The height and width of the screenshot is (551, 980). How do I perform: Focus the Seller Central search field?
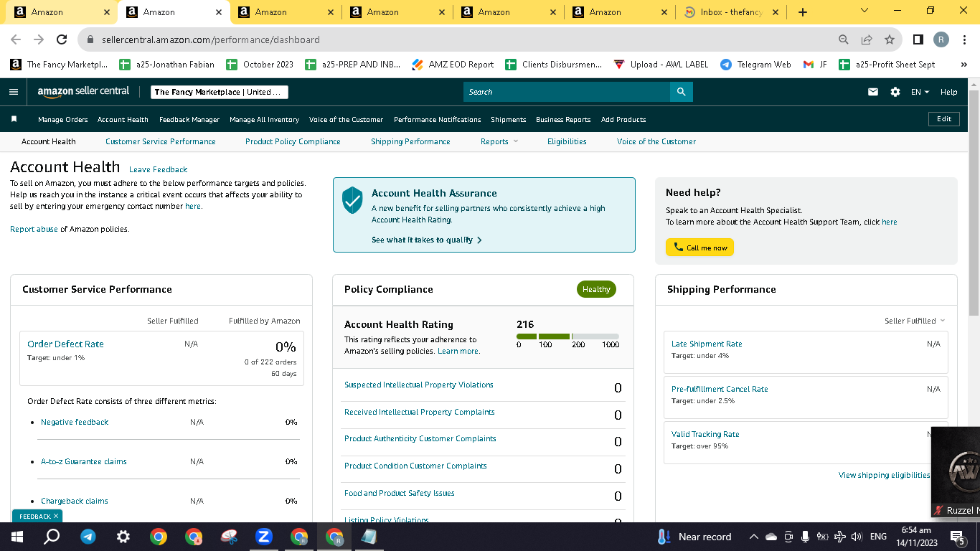click(x=567, y=92)
